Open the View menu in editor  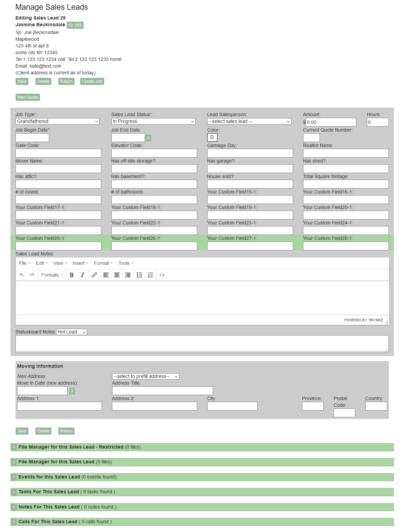pyautogui.click(x=60, y=263)
